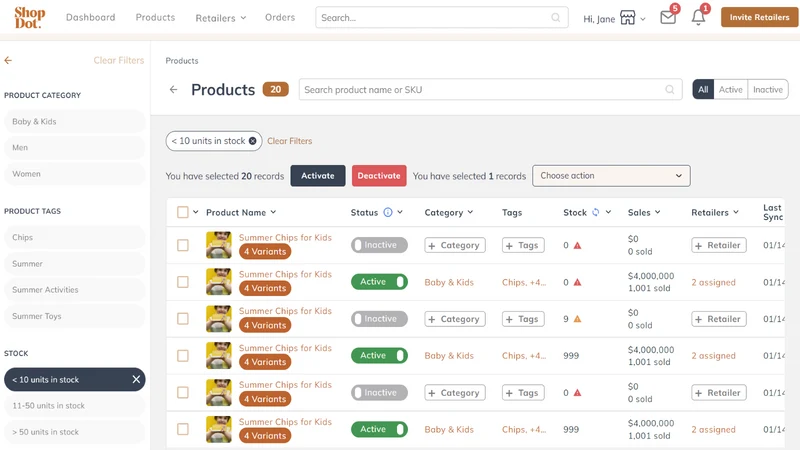800x450 pixels.
Task: Click the Invite Retailers button
Action: [x=759, y=17]
